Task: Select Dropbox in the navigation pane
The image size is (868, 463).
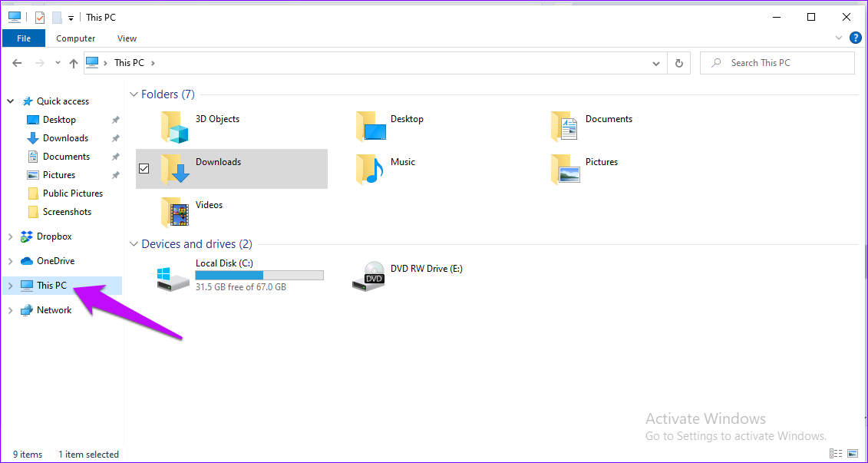Action: [x=54, y=236]
